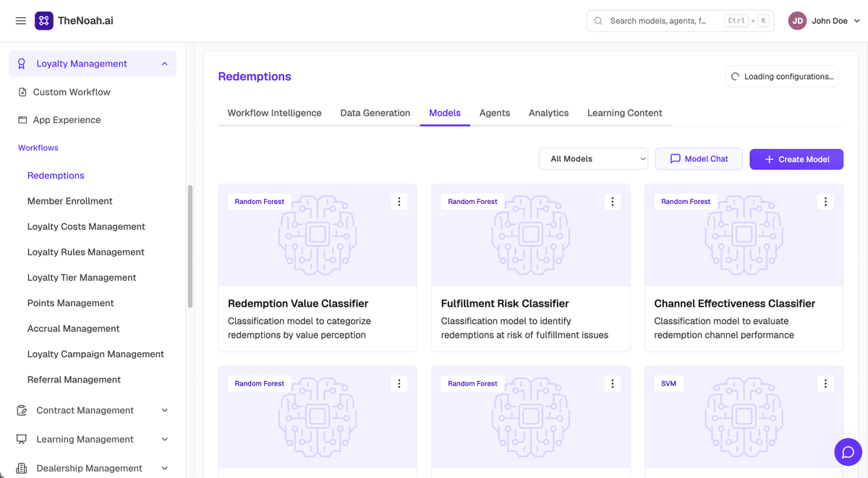Click the Model Chat button
This screenshot has height=478, width=868.
click(699, 159)
